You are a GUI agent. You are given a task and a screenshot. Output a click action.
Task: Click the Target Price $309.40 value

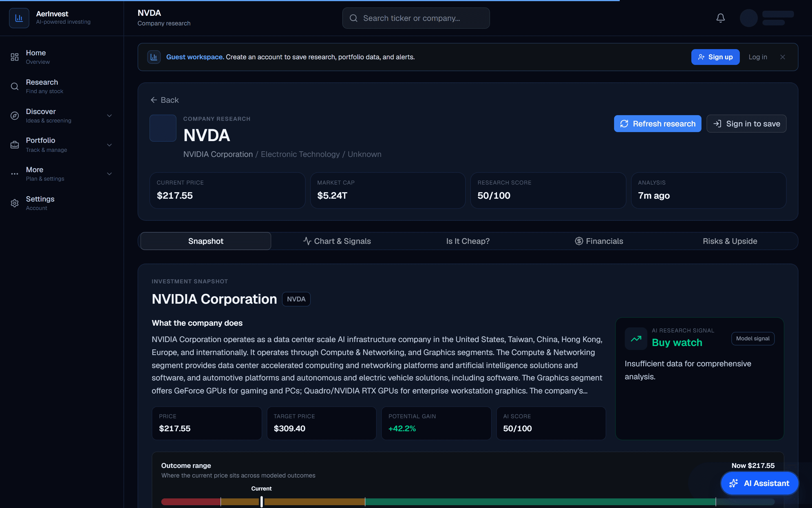tap(290, 428)
